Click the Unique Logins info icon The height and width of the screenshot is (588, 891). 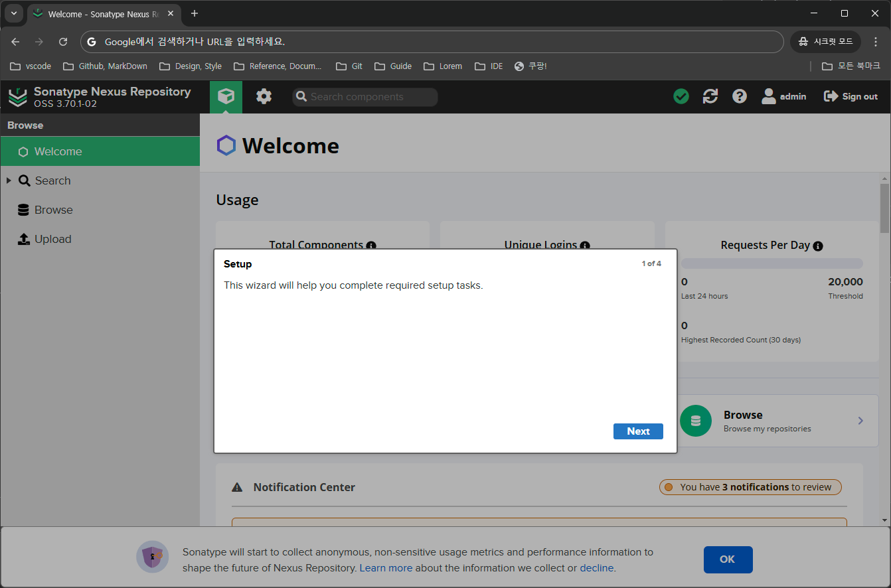585,246
